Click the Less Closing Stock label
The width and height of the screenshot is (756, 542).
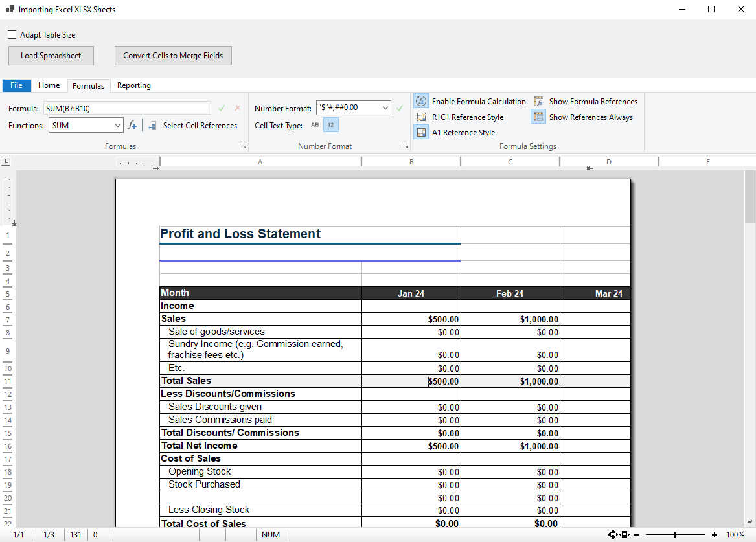pos(209,510)
